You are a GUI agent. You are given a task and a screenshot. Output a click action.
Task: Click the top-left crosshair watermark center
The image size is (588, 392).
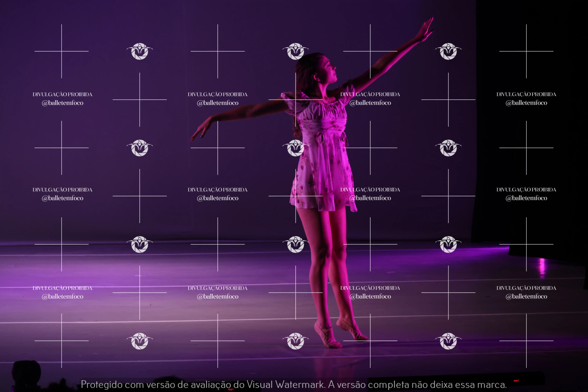pyautogui.click(x=62, y=51)
